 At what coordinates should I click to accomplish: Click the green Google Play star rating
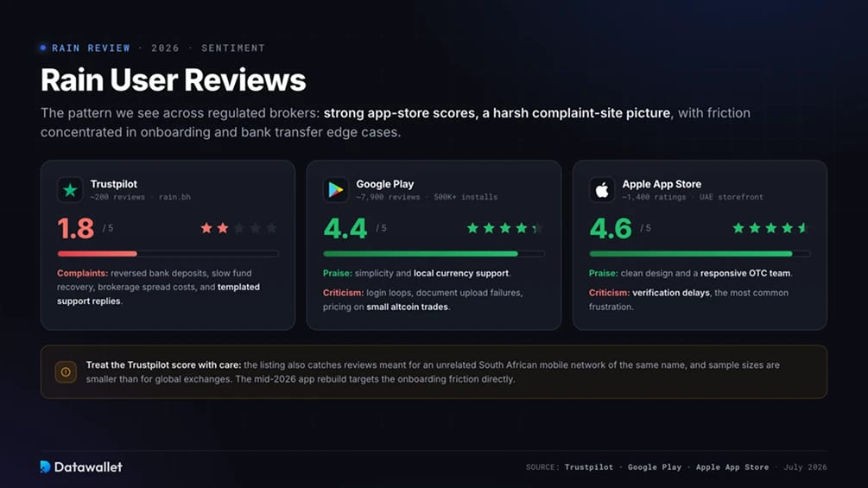coord(505,228)
